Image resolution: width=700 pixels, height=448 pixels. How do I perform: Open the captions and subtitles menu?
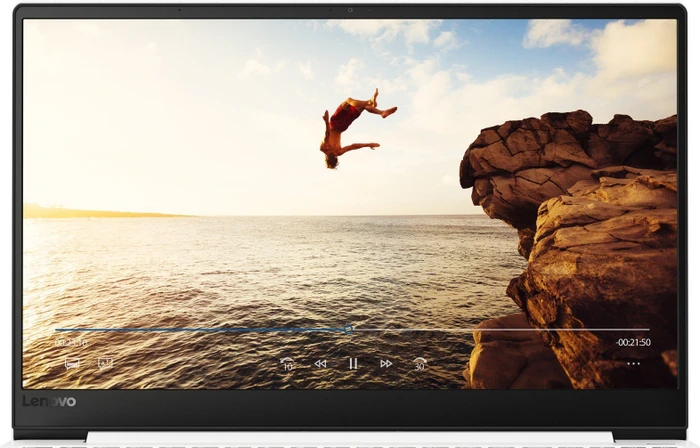pos(72,364)
